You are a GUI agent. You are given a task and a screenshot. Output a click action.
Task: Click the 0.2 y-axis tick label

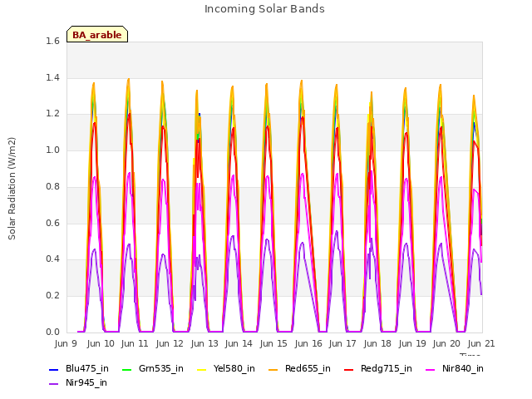[52, 296]
